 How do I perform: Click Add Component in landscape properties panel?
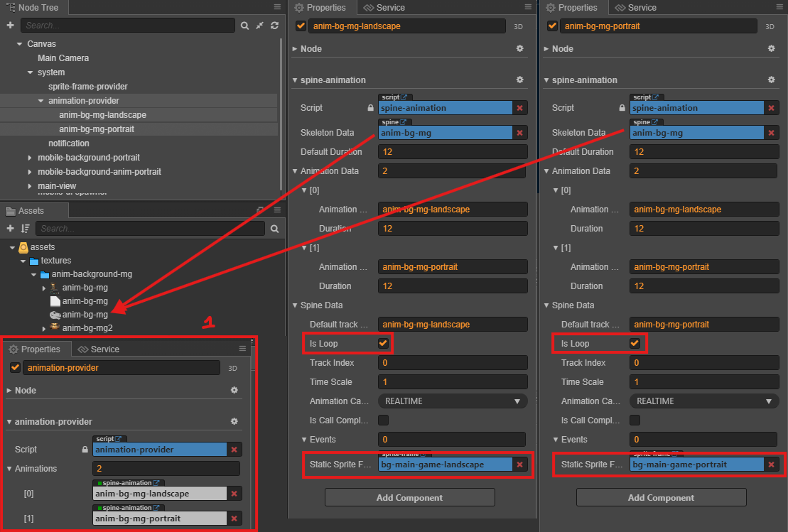click(x=409, y=498)
